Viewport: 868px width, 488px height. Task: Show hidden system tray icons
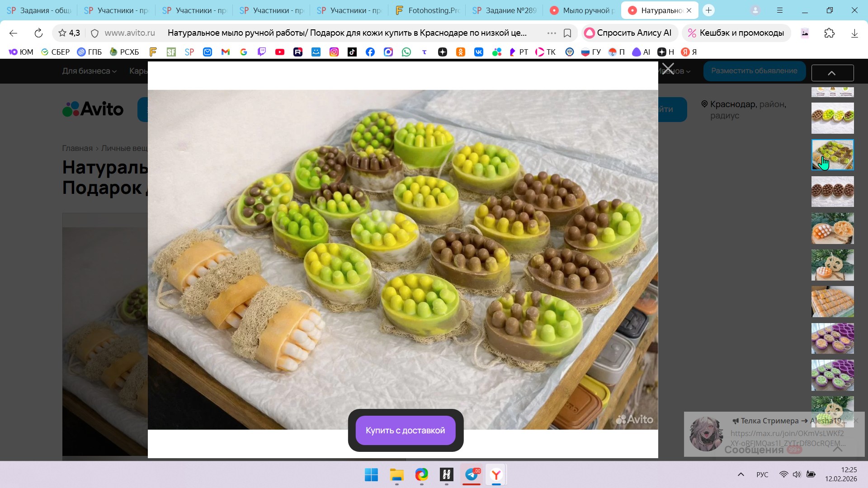click(x=741, y=474)
